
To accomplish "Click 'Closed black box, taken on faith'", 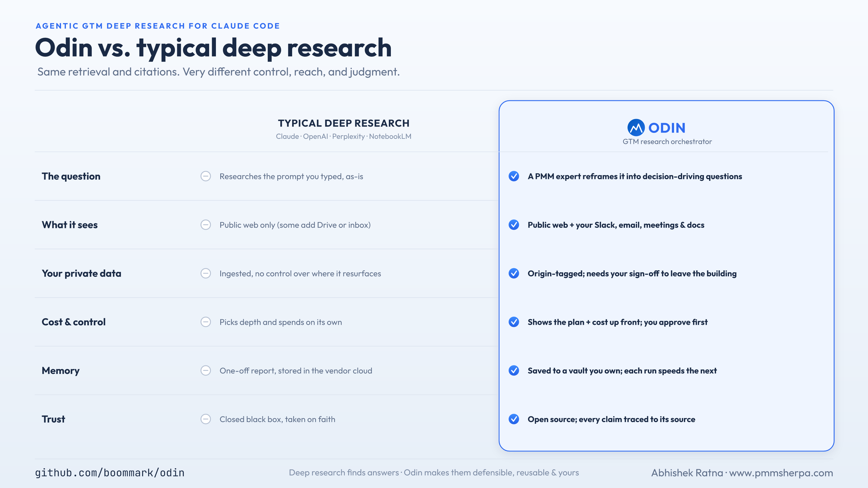I will pos(277,419).
